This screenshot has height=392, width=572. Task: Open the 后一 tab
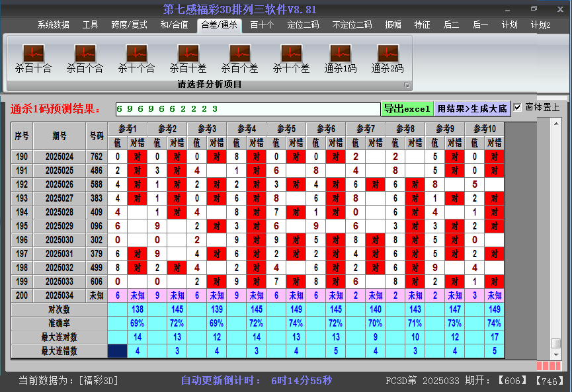tap(480, 25)
